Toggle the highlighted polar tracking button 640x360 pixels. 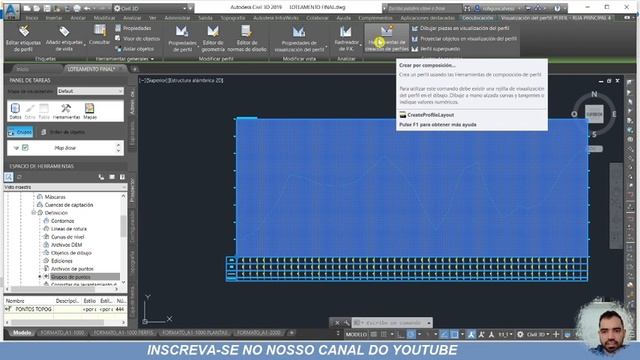(x=411, y=334)
